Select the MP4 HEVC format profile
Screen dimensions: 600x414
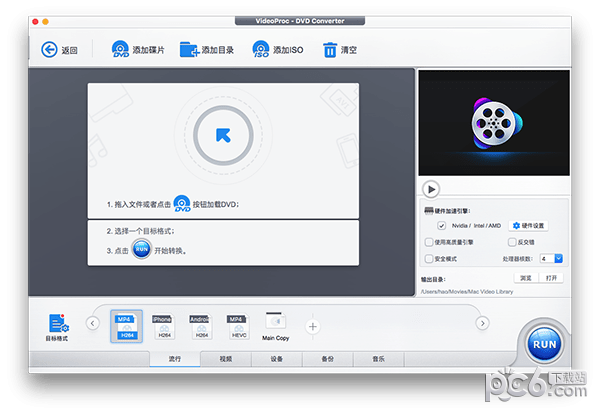click(x=237, y=327)
